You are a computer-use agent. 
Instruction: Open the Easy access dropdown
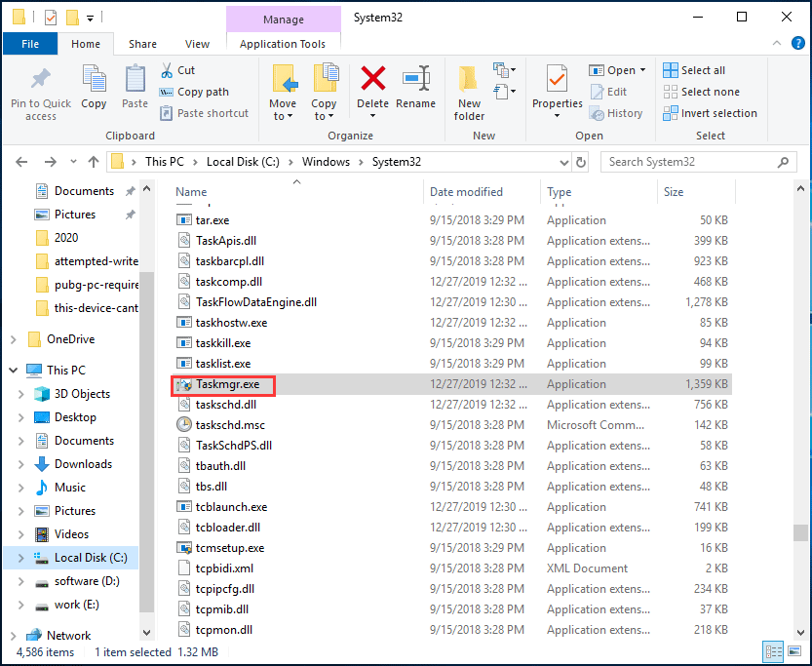504,92
